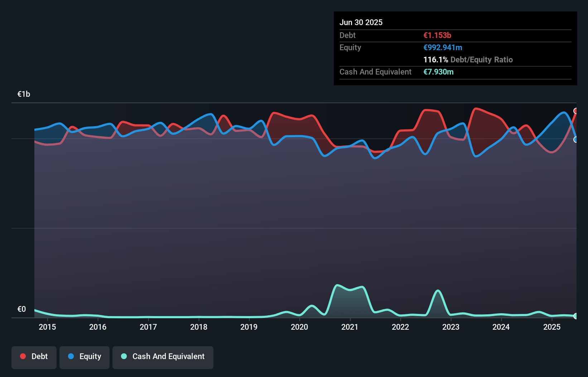
Task: Click the red Debt endpoint marker
Action: (x=576, y=111)
